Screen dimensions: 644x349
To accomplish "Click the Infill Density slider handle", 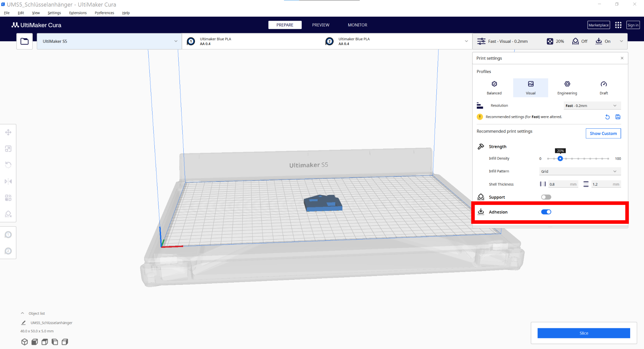I will [x=560, y=159].
